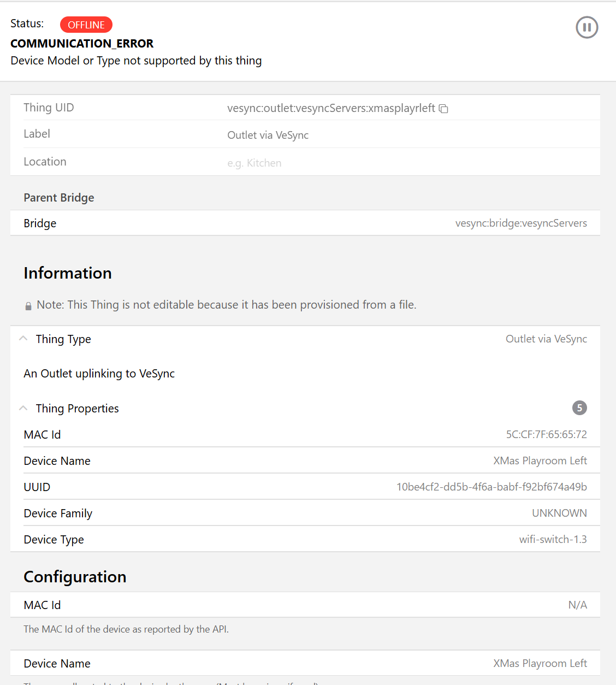Click the lock icon beside the note
The width and height of the screenshot is (616, 685).
point(28,305)
